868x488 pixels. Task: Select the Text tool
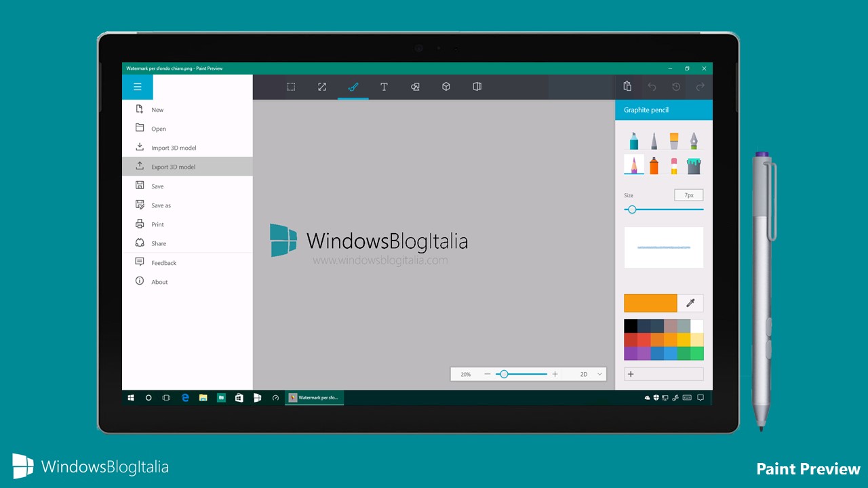click(x=384, y=87)
